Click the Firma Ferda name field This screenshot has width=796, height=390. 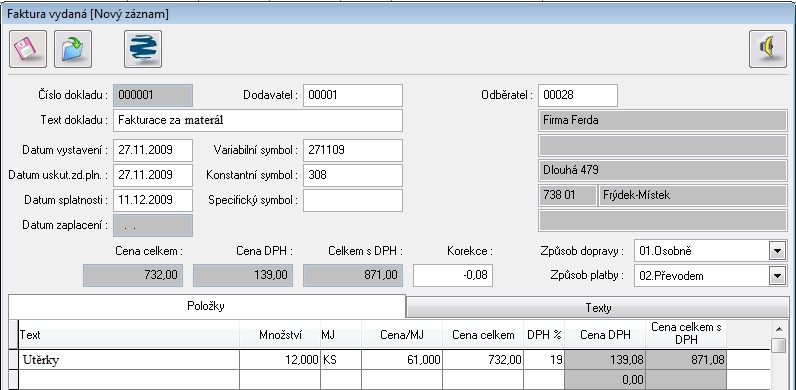click(662, 120)
